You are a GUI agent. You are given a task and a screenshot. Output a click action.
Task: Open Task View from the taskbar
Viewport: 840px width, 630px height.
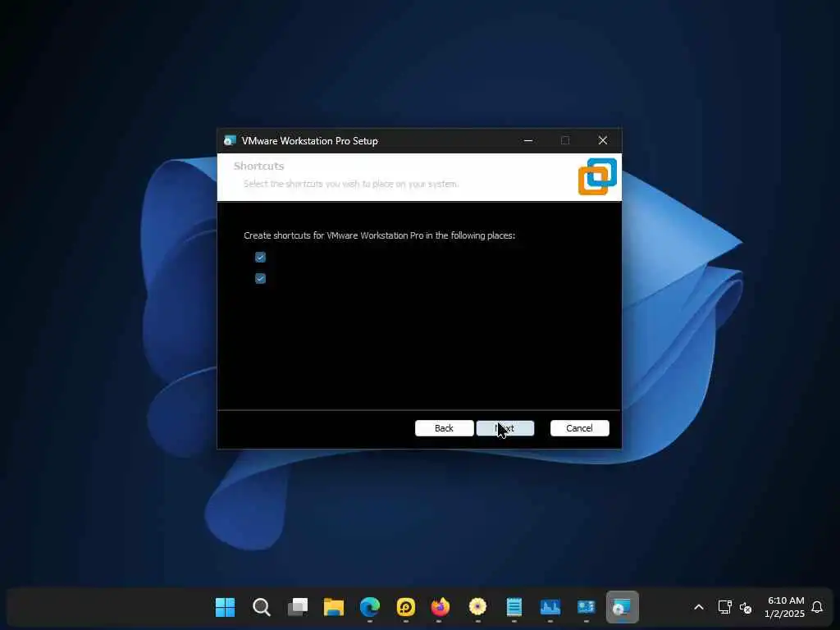[297, 607]
